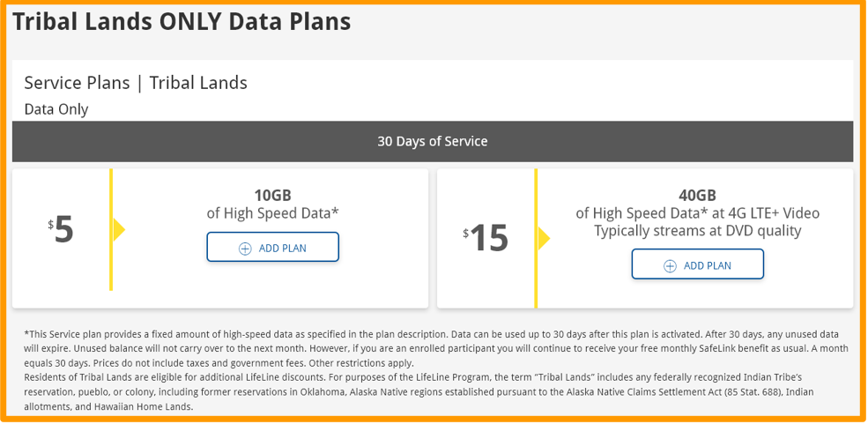Click the footnote beginning "*This Service plan"
Image resolution: width=868 pixels, height=424 pixels.
point(432,348)
